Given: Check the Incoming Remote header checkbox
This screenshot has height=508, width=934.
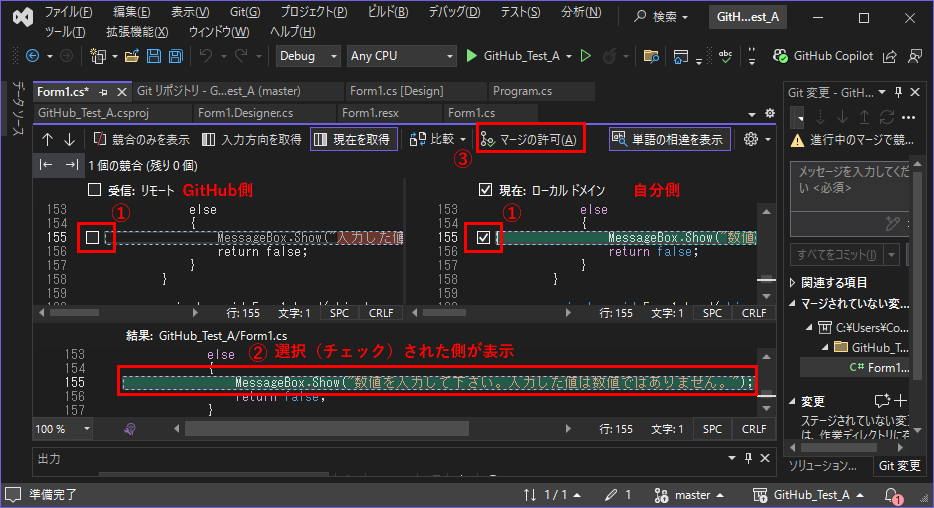Looking at the screenshot, I should click(94, 190).
